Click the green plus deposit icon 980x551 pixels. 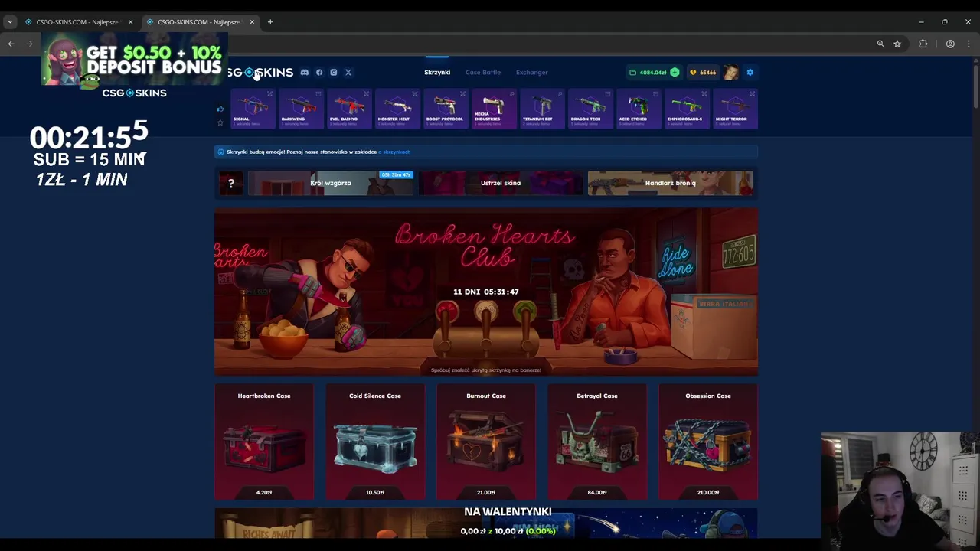tap(675, 73)
